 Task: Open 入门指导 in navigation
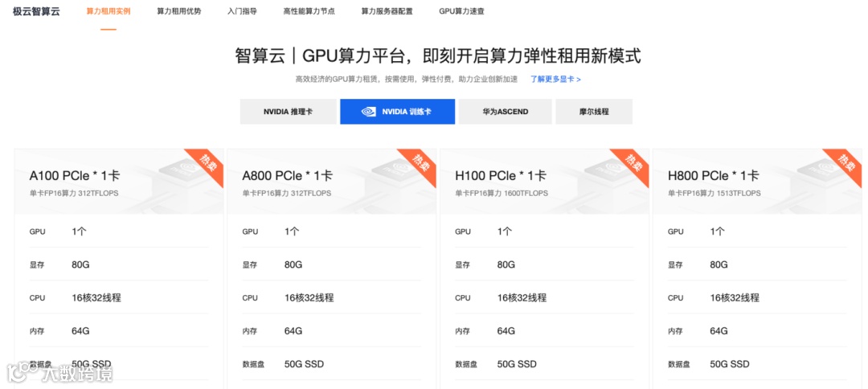tap(242, 11)
